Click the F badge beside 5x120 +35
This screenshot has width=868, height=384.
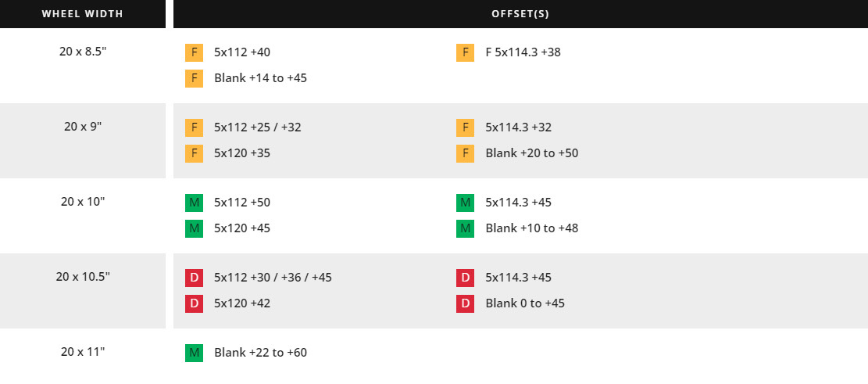[x=194, y=153]
